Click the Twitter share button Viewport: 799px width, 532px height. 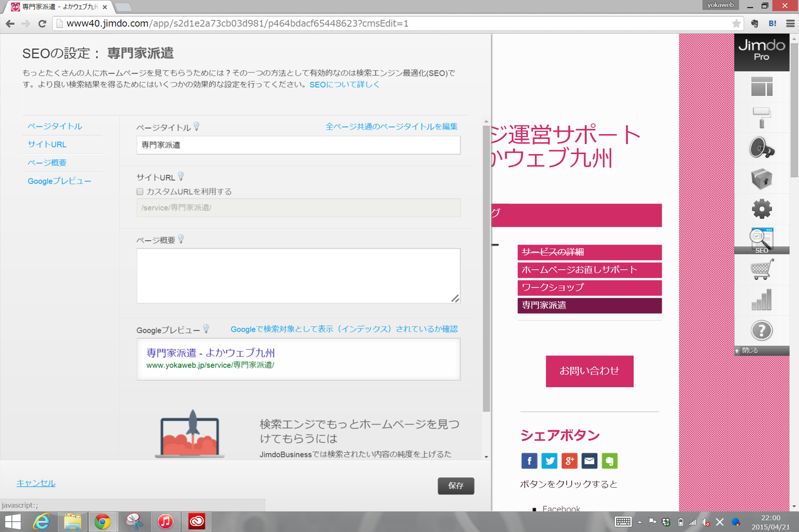(549, 461)
